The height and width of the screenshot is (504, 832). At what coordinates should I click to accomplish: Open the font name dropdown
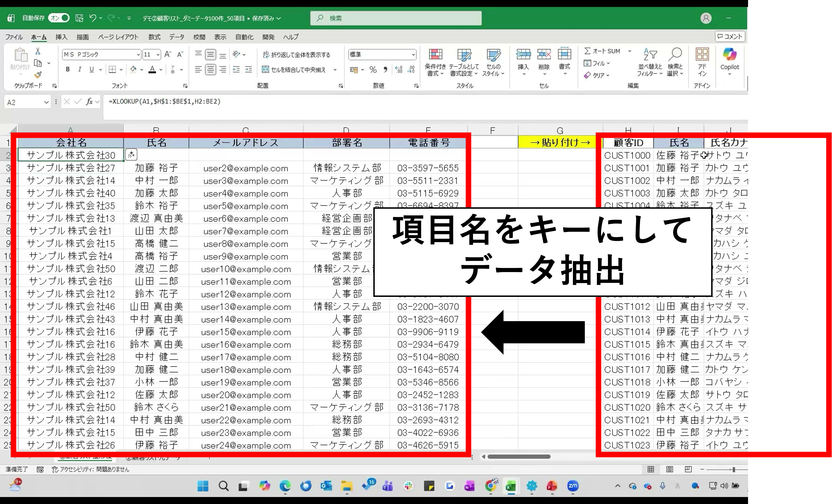point(138,55)
